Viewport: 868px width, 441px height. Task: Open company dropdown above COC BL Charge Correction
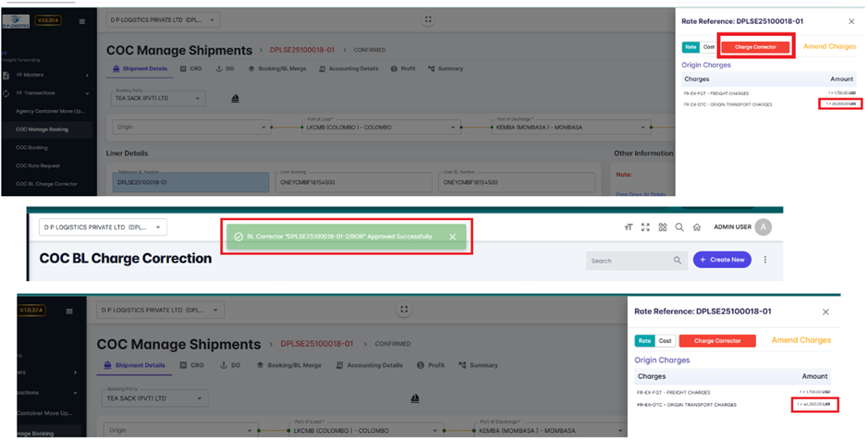(x=103, y=227)
